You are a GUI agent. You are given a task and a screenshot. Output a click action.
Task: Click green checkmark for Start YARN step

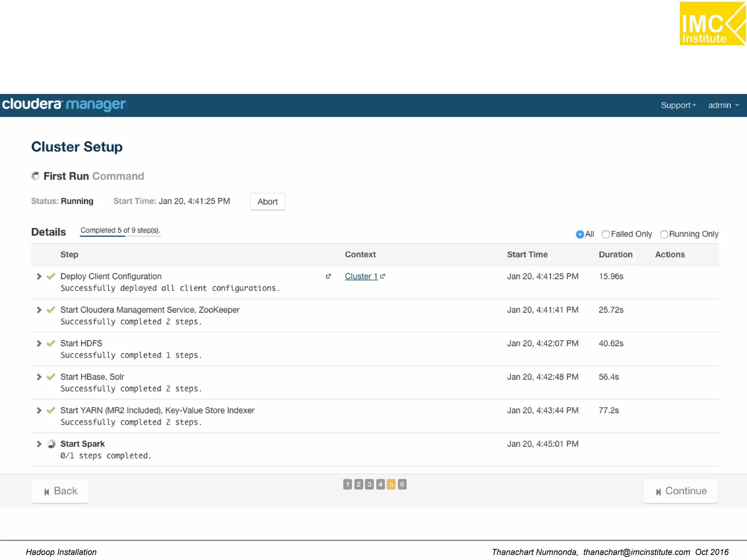click(51, 411)
